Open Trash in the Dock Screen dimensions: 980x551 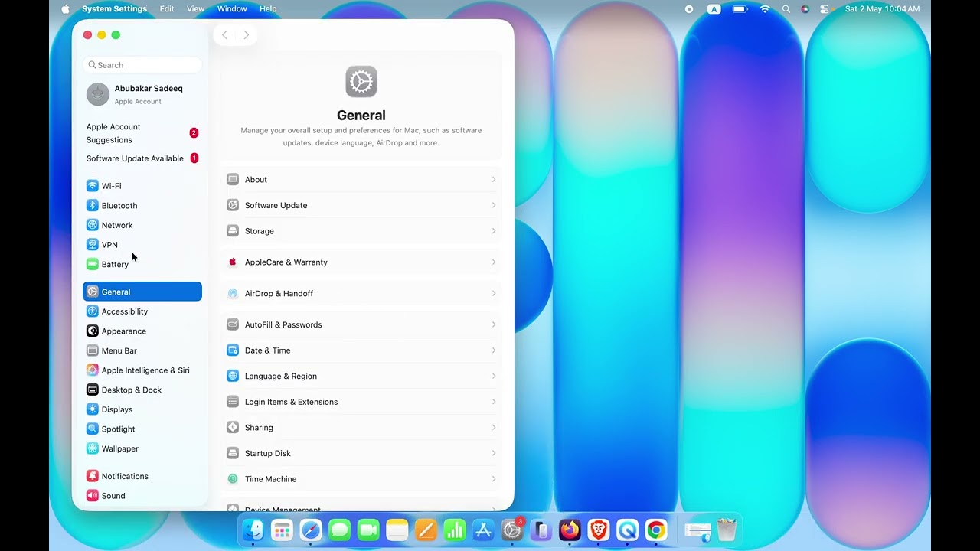click(727, 530)
